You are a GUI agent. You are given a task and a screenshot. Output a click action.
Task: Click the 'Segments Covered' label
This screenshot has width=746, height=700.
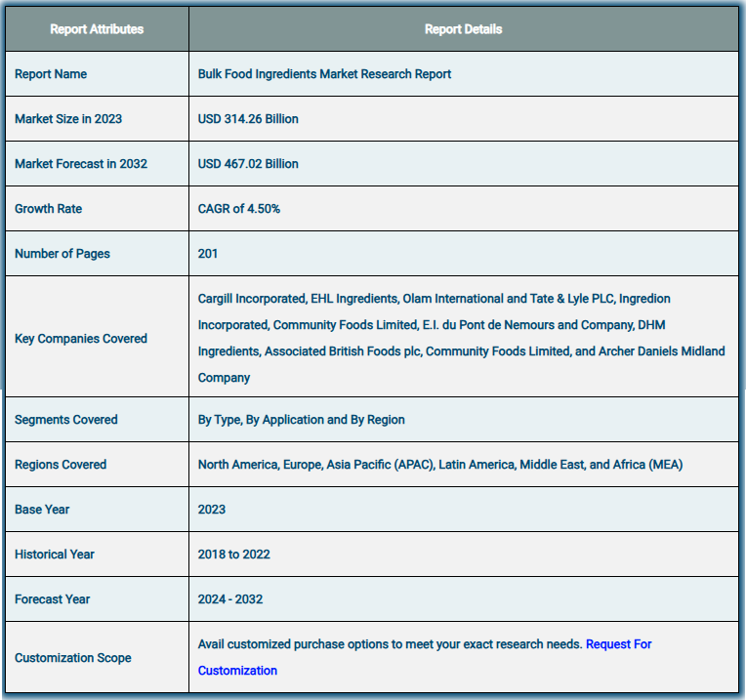66,420
